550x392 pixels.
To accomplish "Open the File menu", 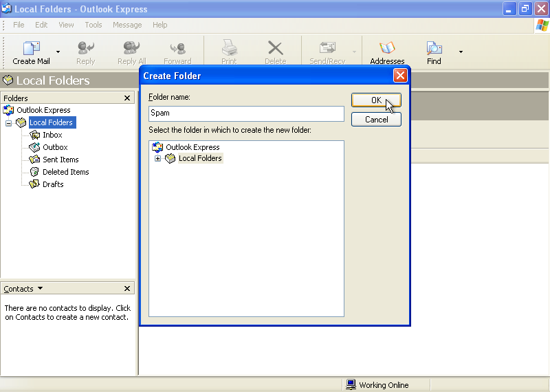I will click(19, 25).
